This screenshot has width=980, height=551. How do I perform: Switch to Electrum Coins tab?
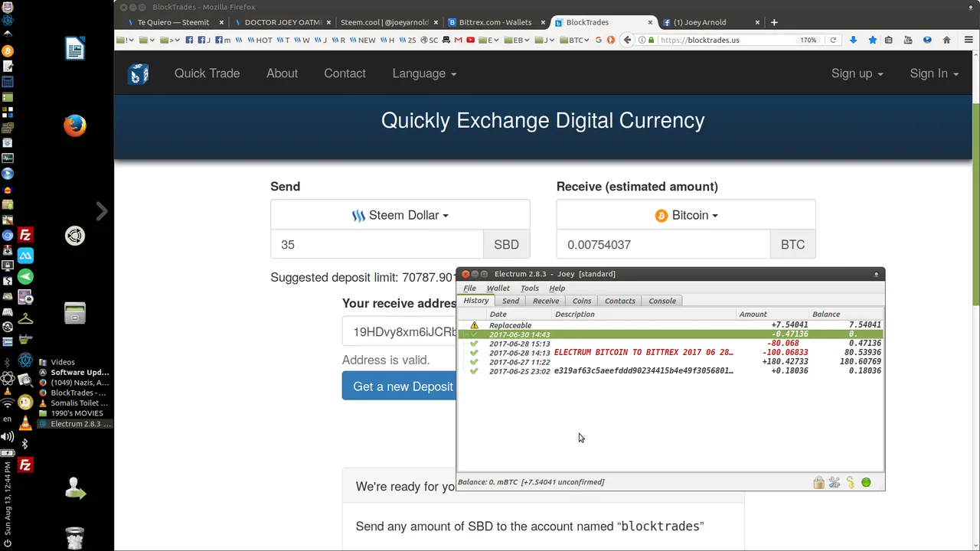pos(582,301)
